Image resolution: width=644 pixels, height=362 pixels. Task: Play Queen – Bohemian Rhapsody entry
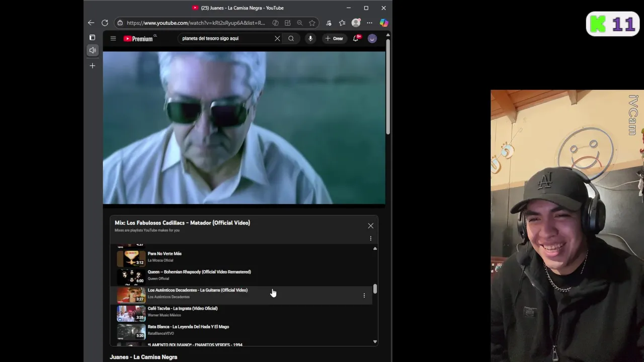point(199,272)
